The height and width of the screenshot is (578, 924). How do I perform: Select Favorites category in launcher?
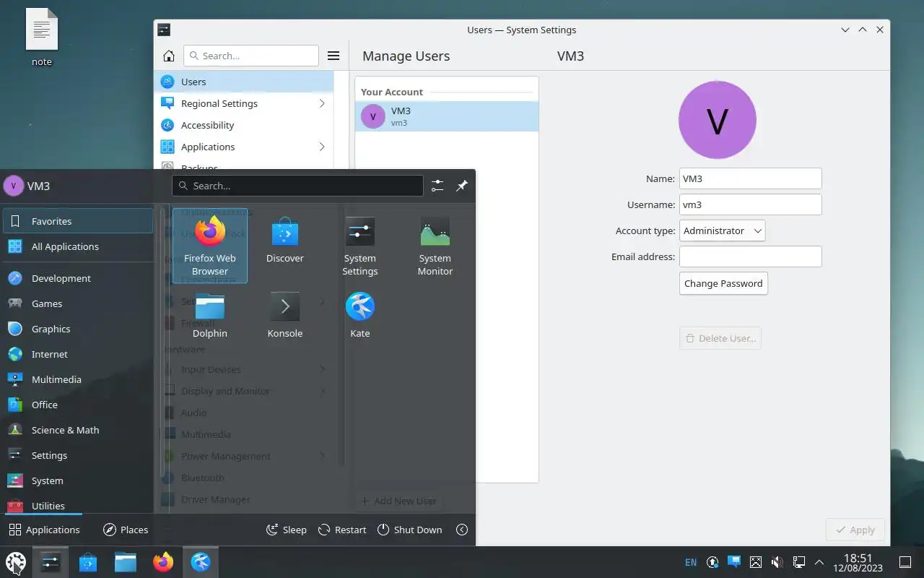pos(77,221)
